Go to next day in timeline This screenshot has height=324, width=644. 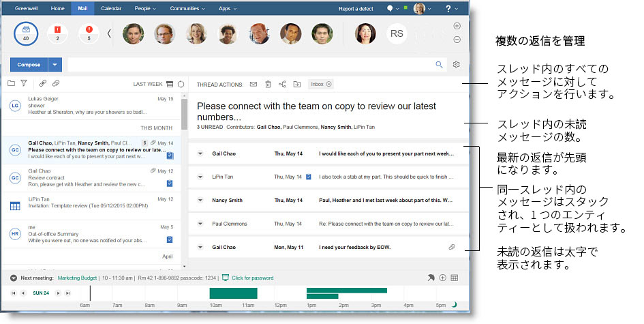(59, 293)
